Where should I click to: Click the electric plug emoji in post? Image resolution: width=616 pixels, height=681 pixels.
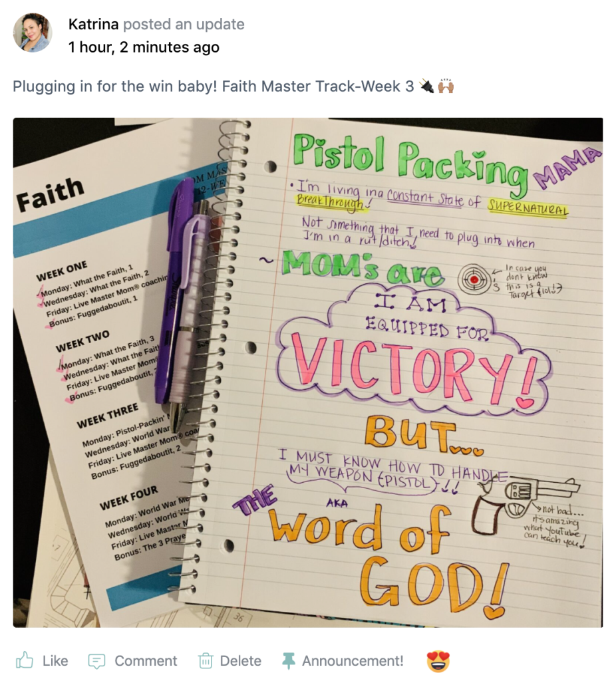[426, 86]
